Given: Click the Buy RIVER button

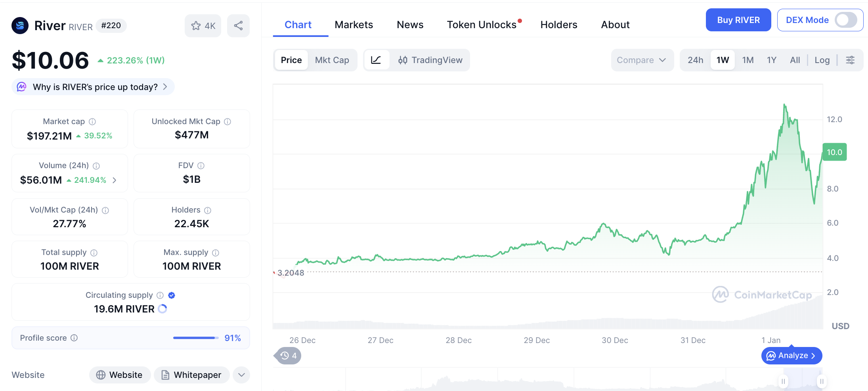Looking at the screenshot, I should pyautogui.click(x=738, y=20).
